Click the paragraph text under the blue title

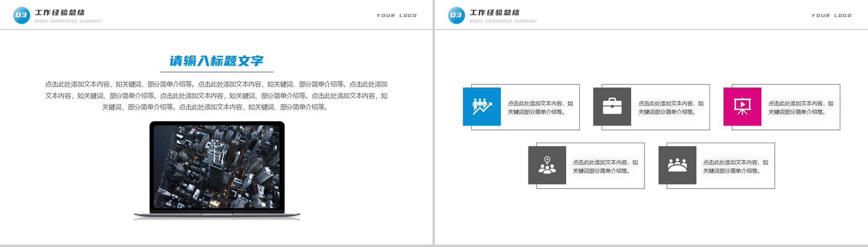216,96
